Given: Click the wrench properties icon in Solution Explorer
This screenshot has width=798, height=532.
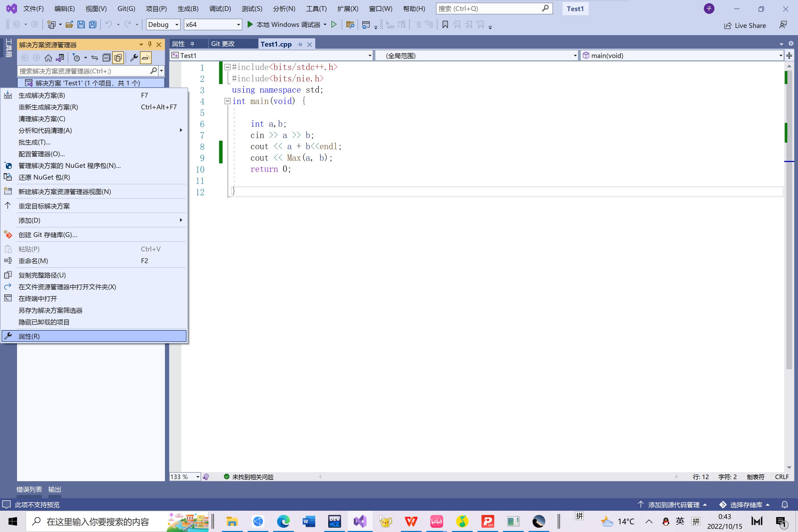Looking at the screenshot, I should [x=134, y=58].
